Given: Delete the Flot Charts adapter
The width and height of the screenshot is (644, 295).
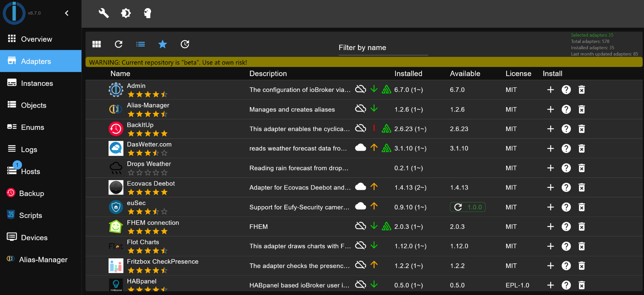Looking at the screenshot, I should (582, 246).
